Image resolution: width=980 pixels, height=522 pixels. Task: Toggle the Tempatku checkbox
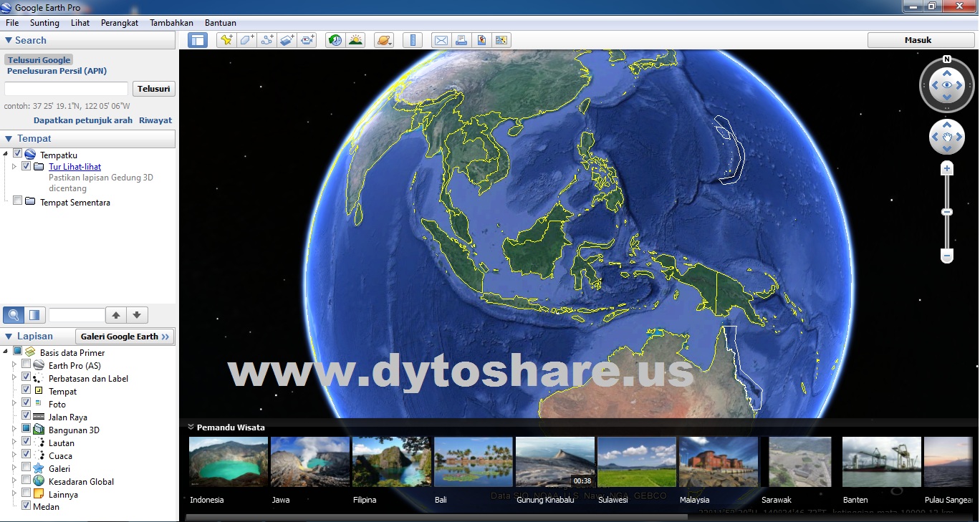tap(17, 154)
